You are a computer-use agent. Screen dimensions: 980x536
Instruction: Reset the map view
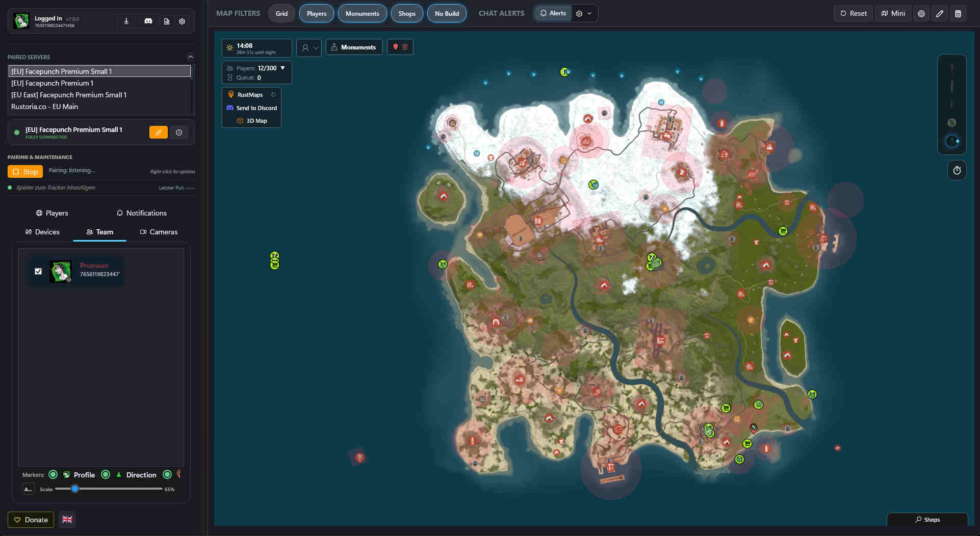point(853,14)
